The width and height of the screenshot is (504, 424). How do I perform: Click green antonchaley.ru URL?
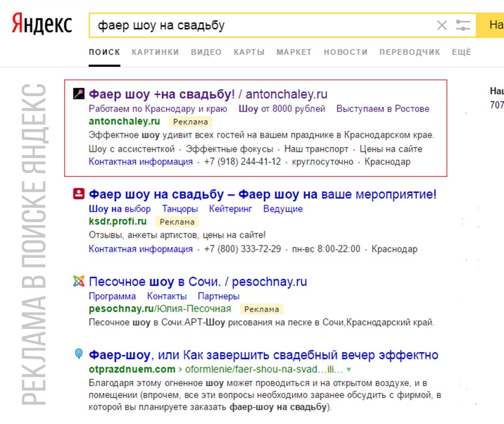(124, 121)
